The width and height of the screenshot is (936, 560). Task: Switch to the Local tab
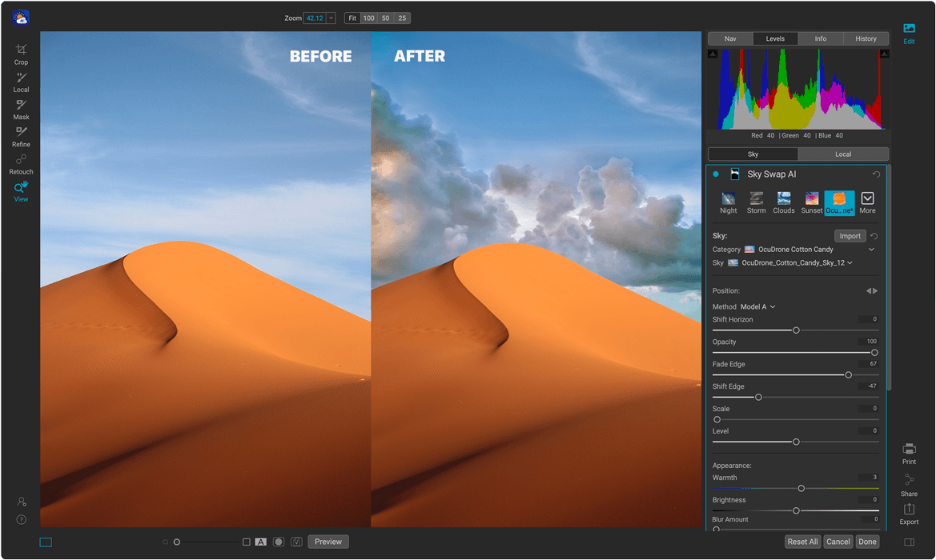click(x=843, y=154)
